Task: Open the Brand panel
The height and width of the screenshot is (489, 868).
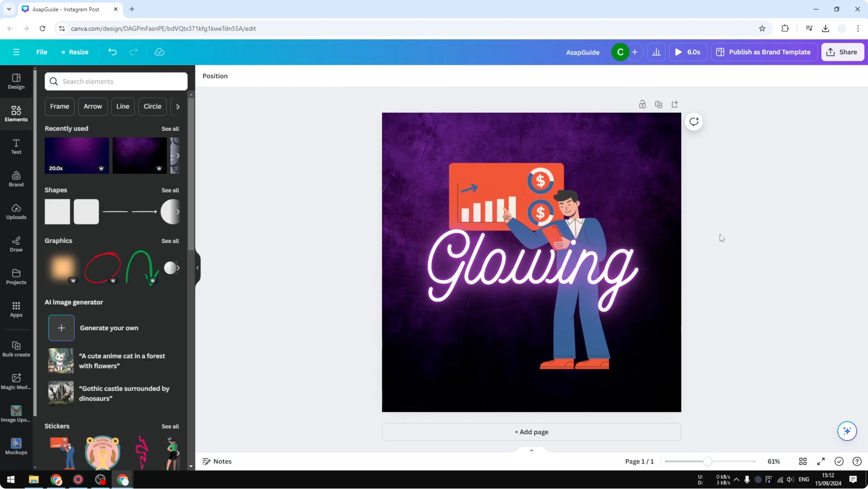Action: click(x=16, y=179)
